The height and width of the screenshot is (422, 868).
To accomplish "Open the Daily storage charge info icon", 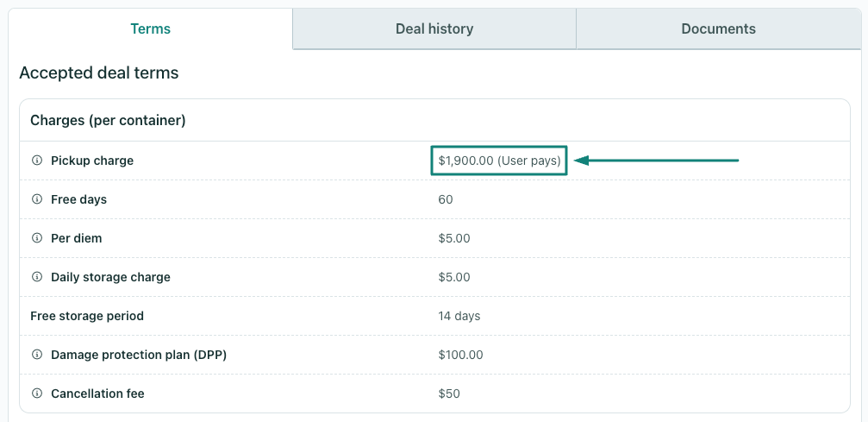I will [37, 277].
